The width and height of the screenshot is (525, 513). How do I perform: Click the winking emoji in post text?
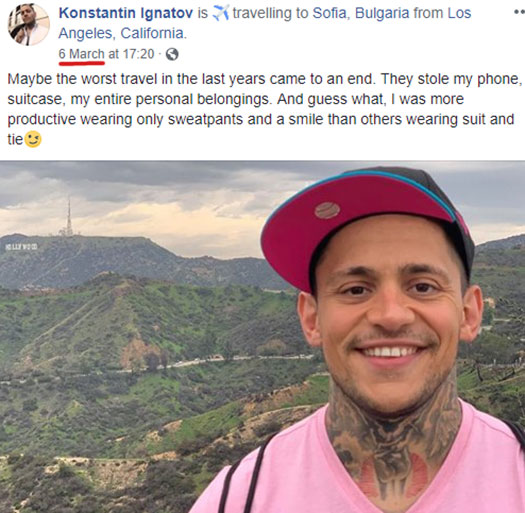(x=33, y=139)
